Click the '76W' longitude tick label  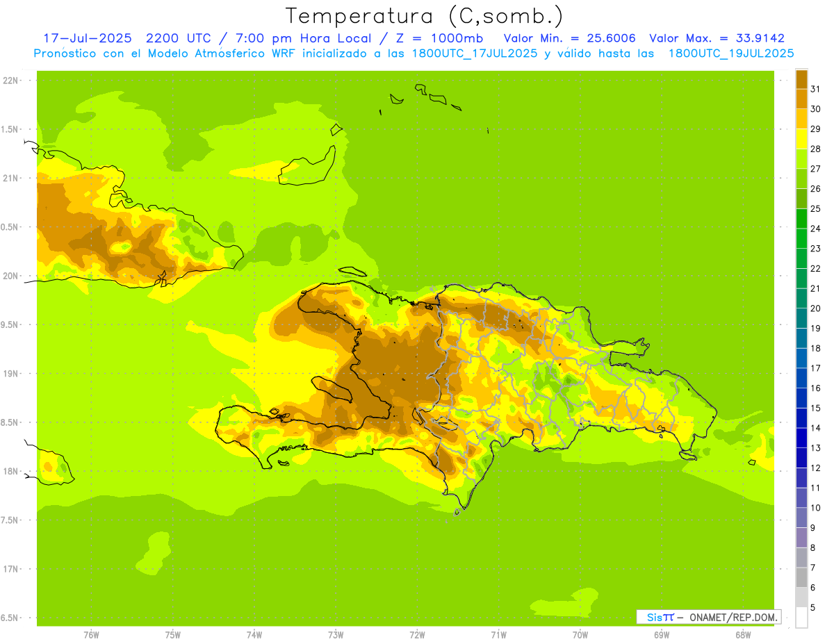(x=91, y=635)
